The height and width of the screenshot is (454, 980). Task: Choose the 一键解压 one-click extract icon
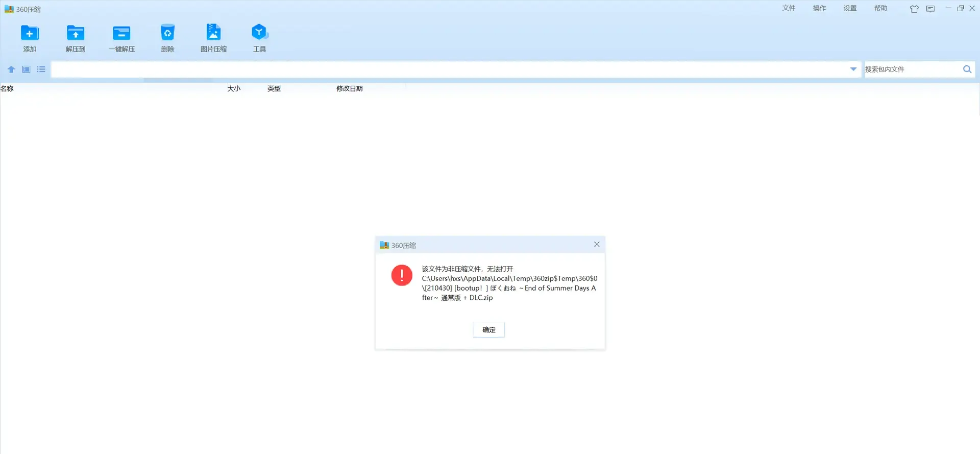pyautogui.click(x=121, y=33)
